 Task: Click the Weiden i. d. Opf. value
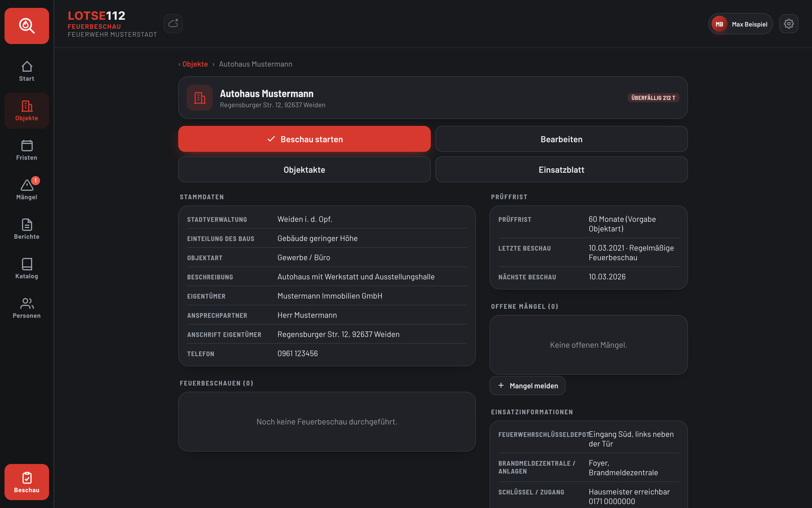[305, 219]
